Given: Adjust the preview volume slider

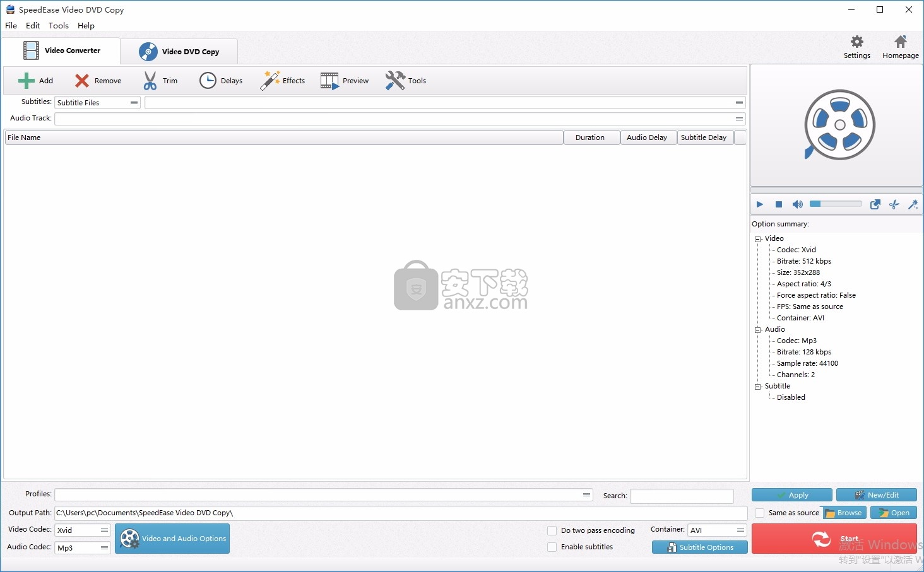Looking at the screenshot, I should 836,204.
